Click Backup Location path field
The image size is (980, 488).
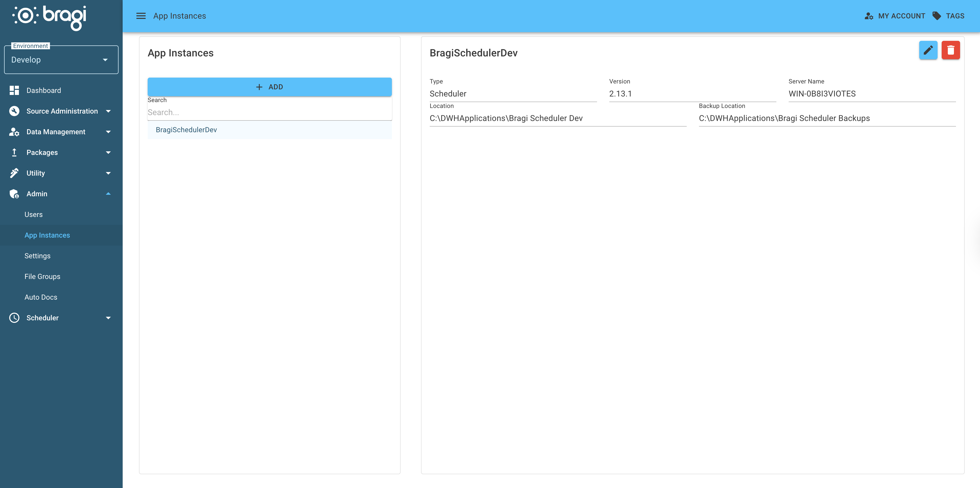pos(827,119)
